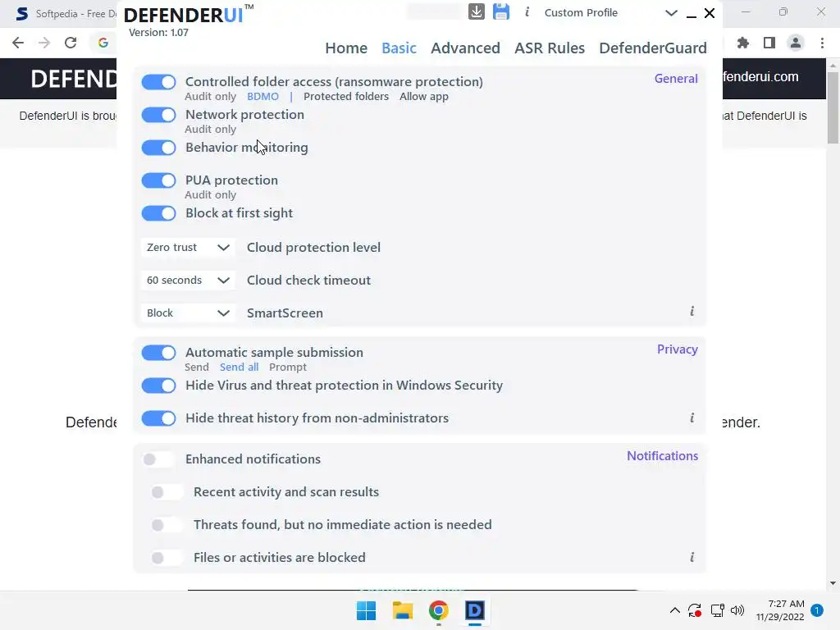
Task: Click the info icon beside Custom Profile
Action: [527, 11]
